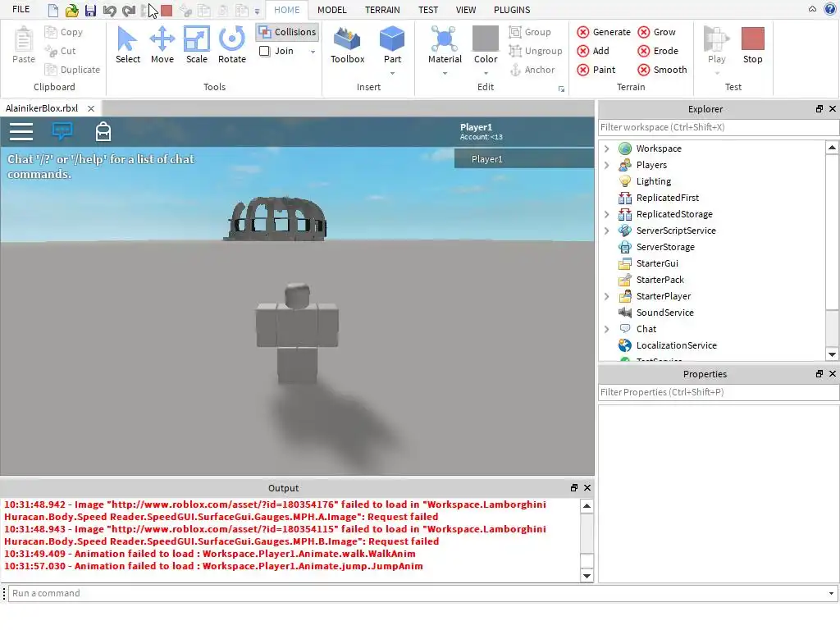Click the Copy button in Clipboard
This screenshot has height=630, width=840.
click(64, 32)
